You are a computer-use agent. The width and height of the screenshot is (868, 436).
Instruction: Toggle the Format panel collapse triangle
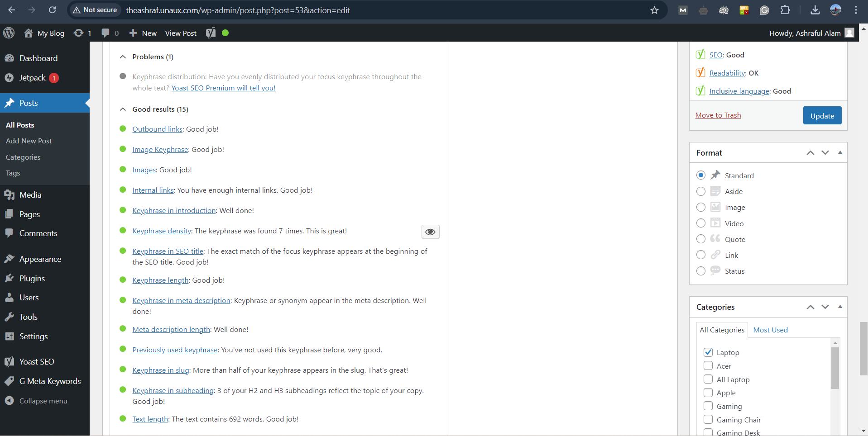[x=840, y=152]
